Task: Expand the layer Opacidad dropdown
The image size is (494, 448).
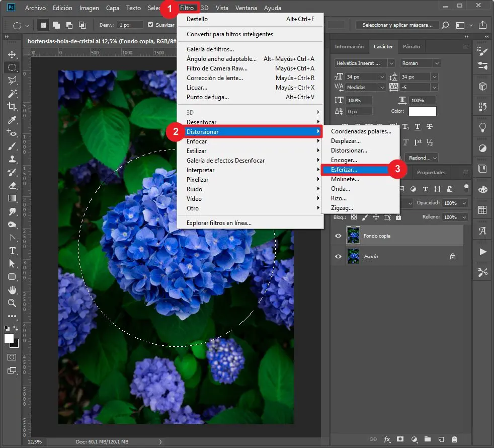Action: click(464, 203)
